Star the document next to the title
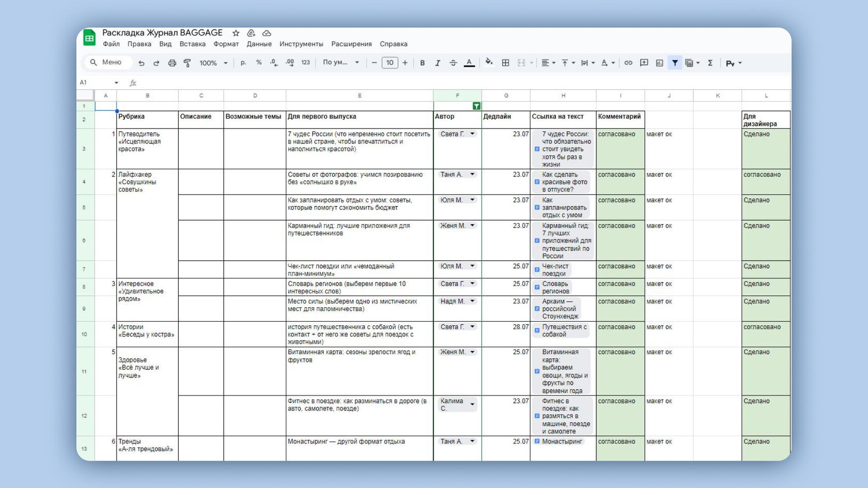Viewport: 868px width, 488px height. 236,33
